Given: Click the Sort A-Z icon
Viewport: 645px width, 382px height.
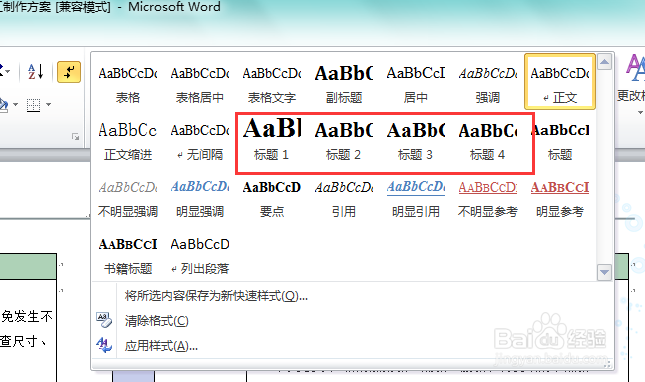Looking at the screenshot, I should (x=35, y=72).
